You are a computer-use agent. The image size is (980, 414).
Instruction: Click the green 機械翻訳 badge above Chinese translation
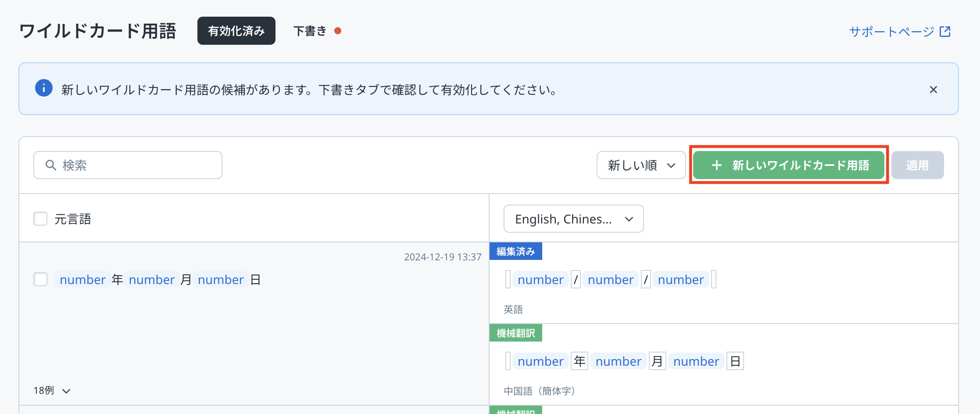pyautogui.click(x=515, y=333)
